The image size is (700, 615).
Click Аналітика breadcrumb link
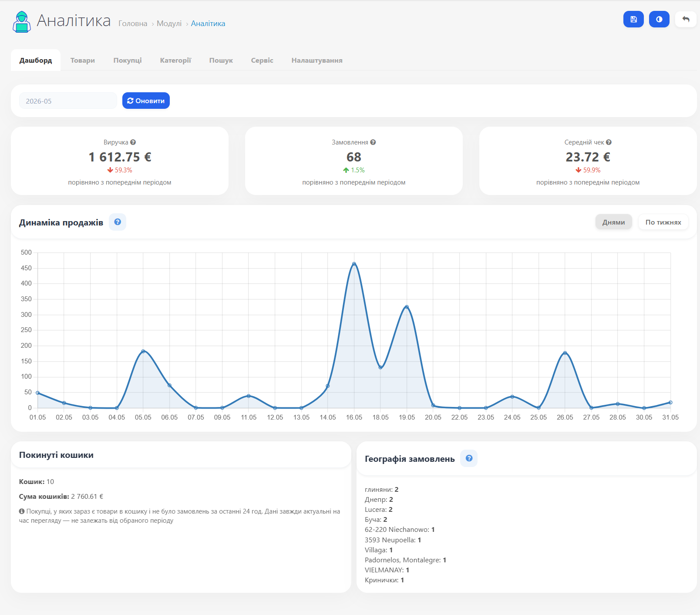click(208, 24)
